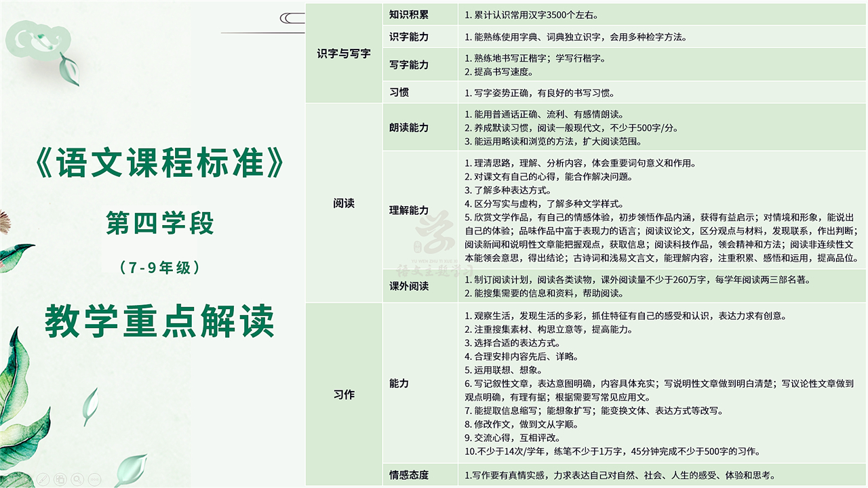
Task: Select the 朗读能力 subcategory cell
Action: [409, 127]
